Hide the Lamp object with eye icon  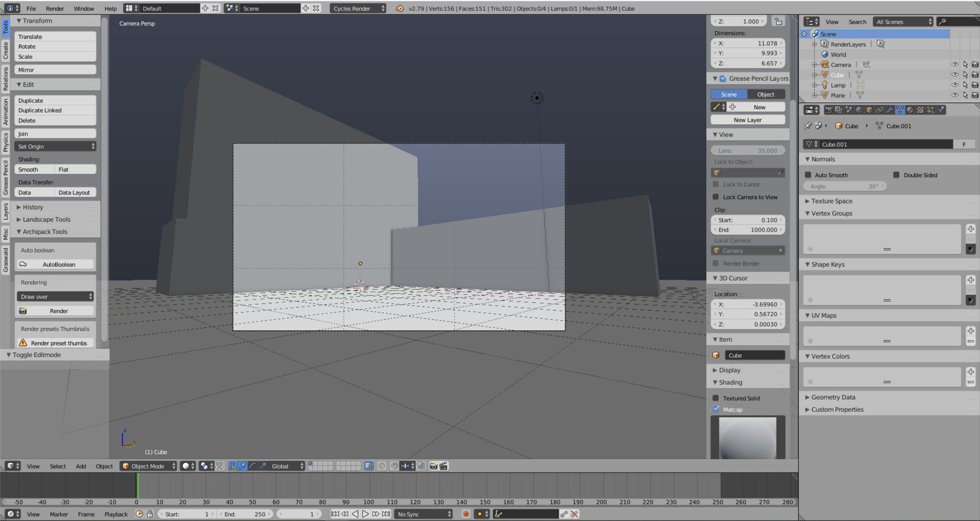point(954,85)
